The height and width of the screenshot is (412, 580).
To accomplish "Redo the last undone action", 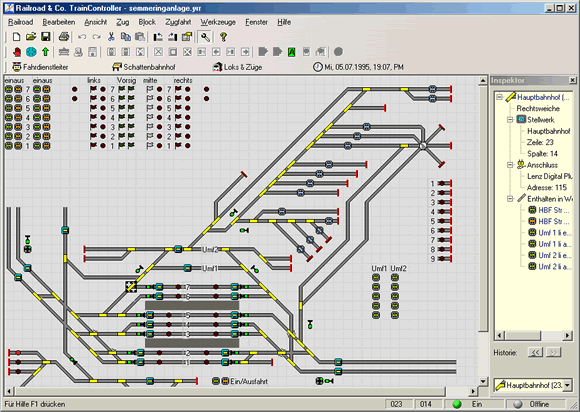I will point(97,37).
